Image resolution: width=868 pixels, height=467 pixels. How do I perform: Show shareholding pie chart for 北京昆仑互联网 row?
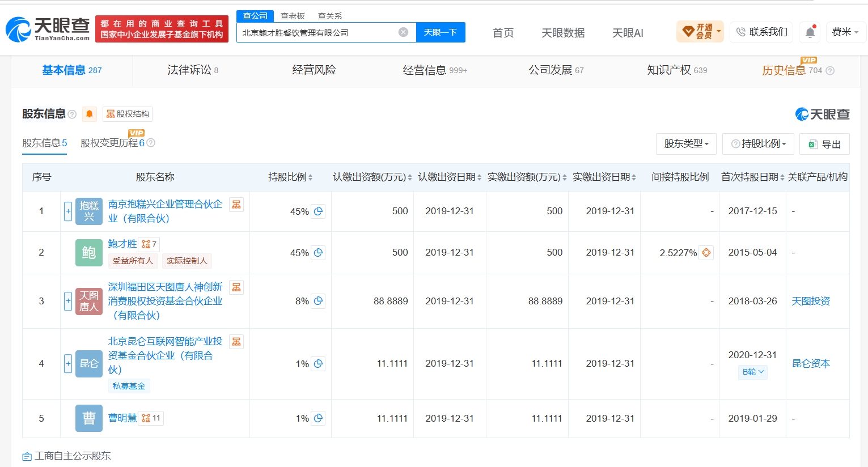tap(318, 364)
